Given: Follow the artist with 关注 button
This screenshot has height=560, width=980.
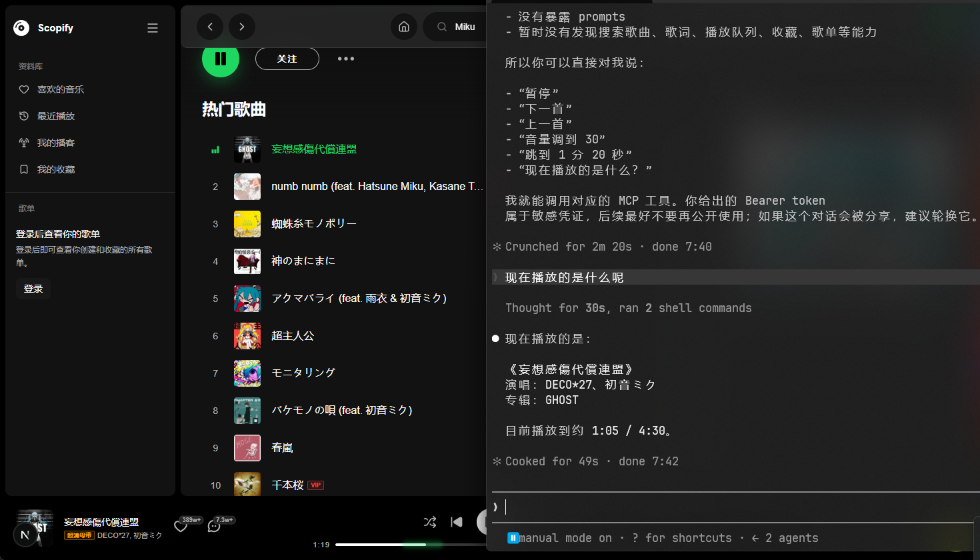Looking at the screenshot, I should point(287,59).
